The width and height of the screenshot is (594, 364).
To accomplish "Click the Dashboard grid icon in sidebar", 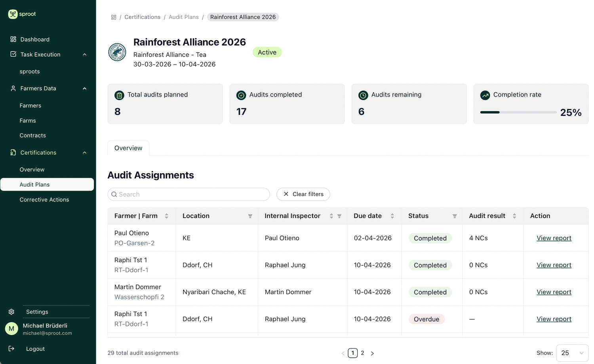I will (x=13, y=39).
